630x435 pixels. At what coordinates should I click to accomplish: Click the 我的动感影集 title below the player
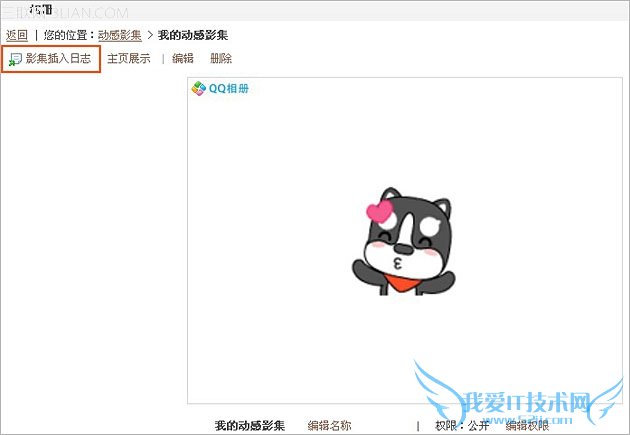click(250, 425)
